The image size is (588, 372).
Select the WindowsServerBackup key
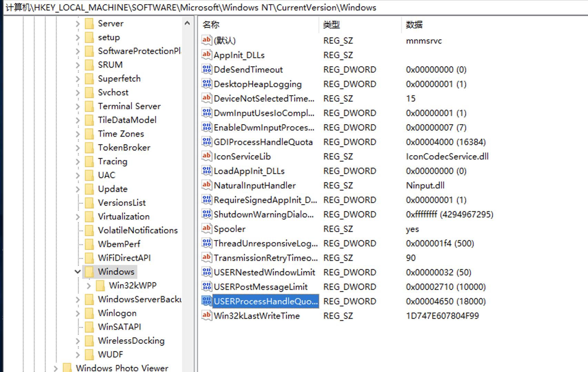(x=139, y=300)
